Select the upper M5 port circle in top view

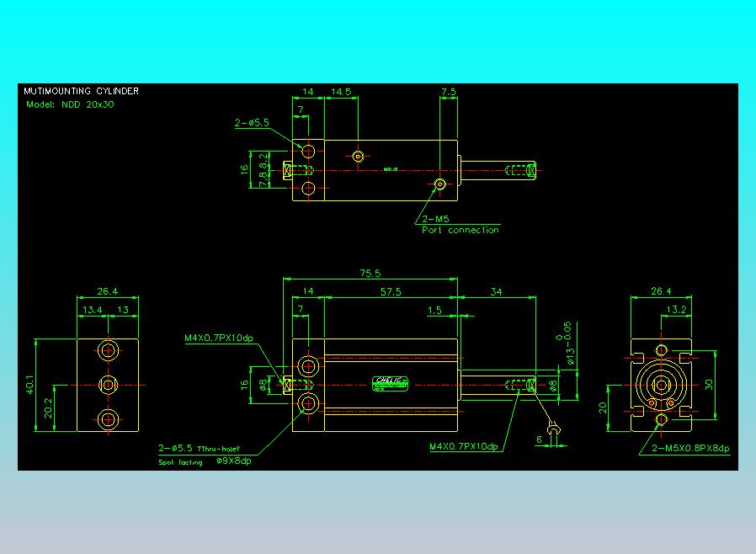[358, 157]
